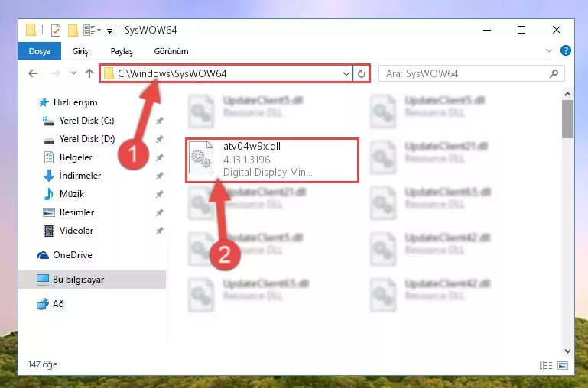Go forward with the forward arrow

pyautogui.click(x=56, y=73)
